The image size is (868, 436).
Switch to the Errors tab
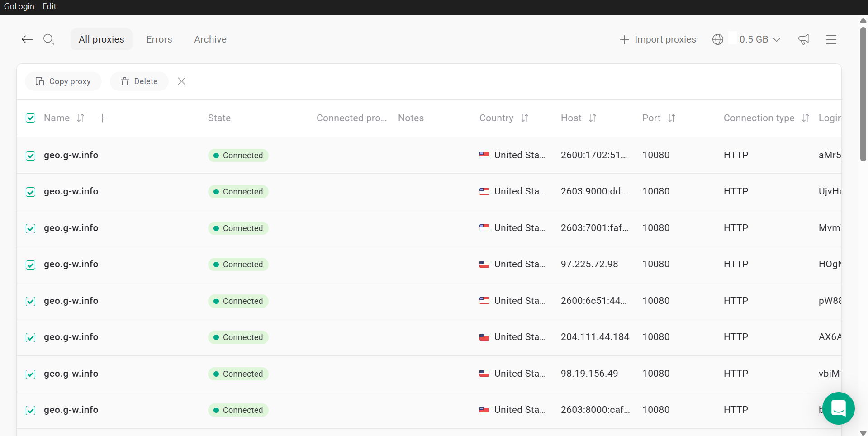[x=159, y=39]
